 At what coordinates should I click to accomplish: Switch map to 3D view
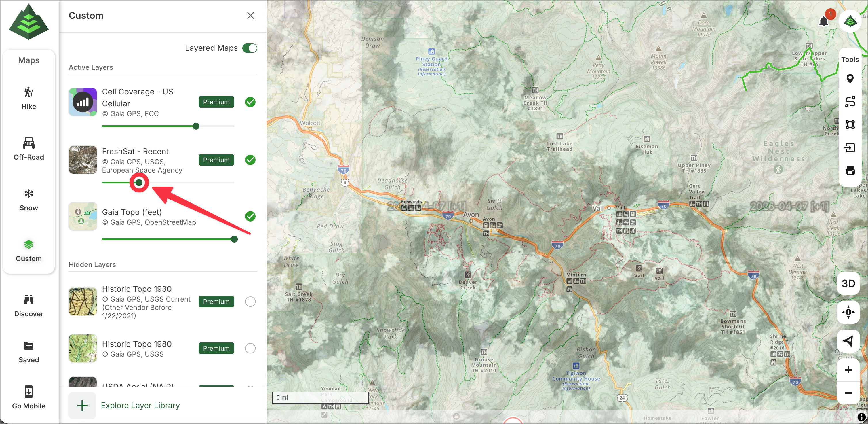tap(848, 283)
